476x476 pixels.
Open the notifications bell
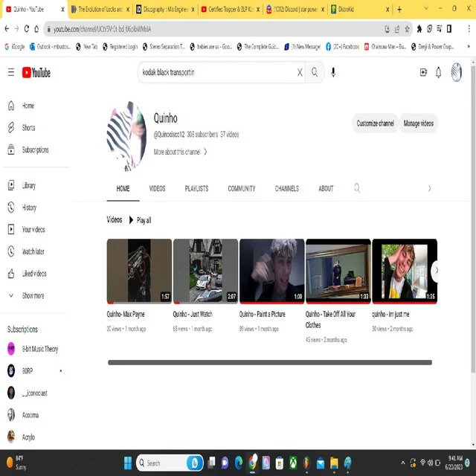tap(438, 72)
